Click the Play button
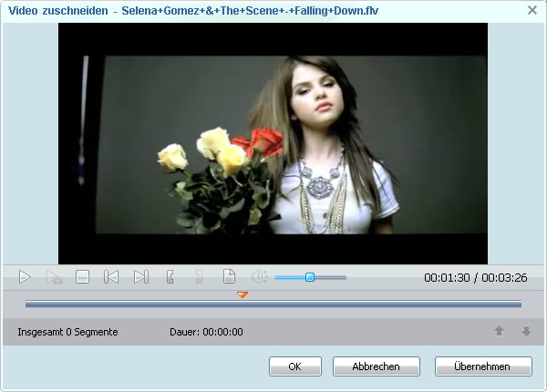This screenshot has height=392, width=547. [25, 277]
